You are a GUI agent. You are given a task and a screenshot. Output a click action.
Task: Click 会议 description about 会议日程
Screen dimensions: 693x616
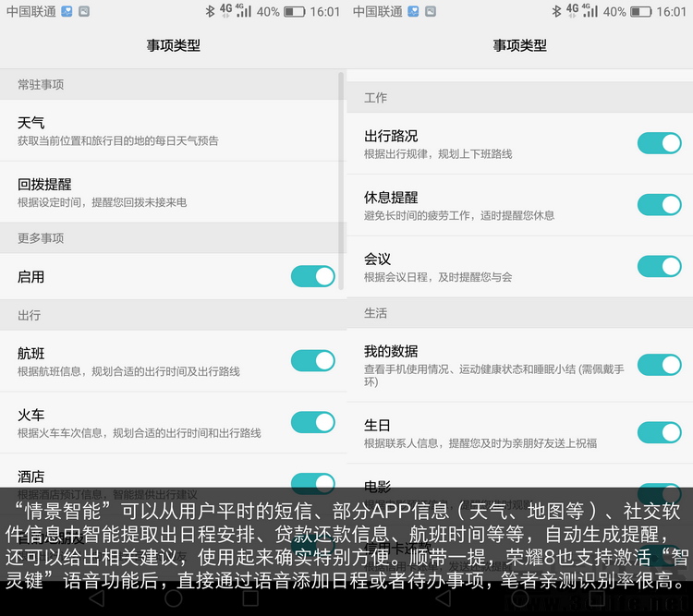pos(438,277)
